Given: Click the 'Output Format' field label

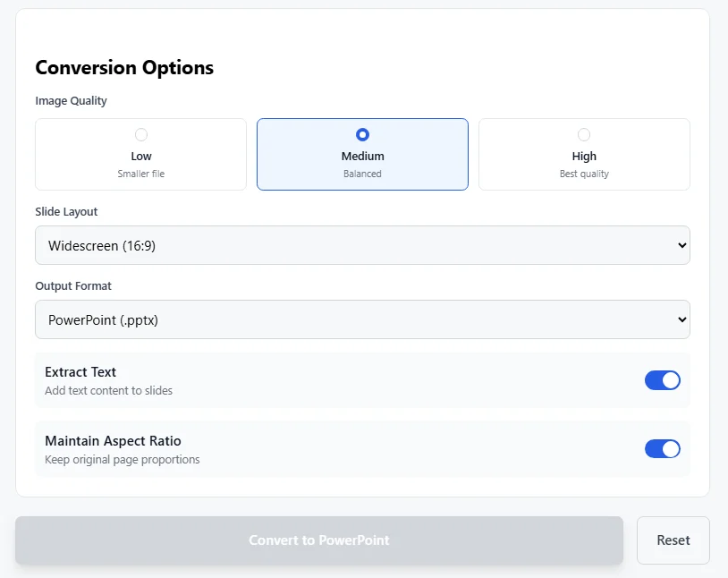Looking at the screenshot, I should pos(73,286).
